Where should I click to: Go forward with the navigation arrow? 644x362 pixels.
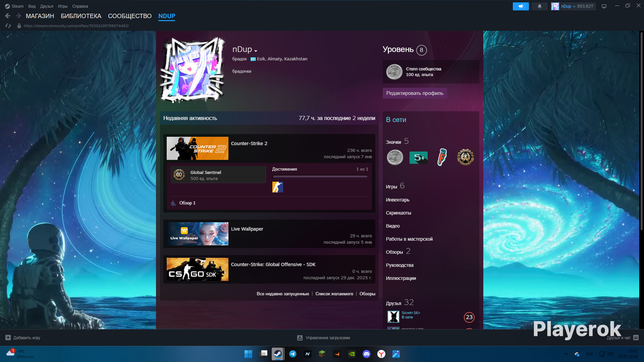coord(18,16)
